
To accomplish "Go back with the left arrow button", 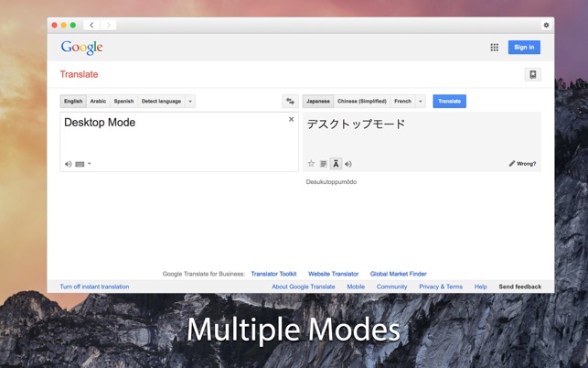I will [x=91, y=25].
